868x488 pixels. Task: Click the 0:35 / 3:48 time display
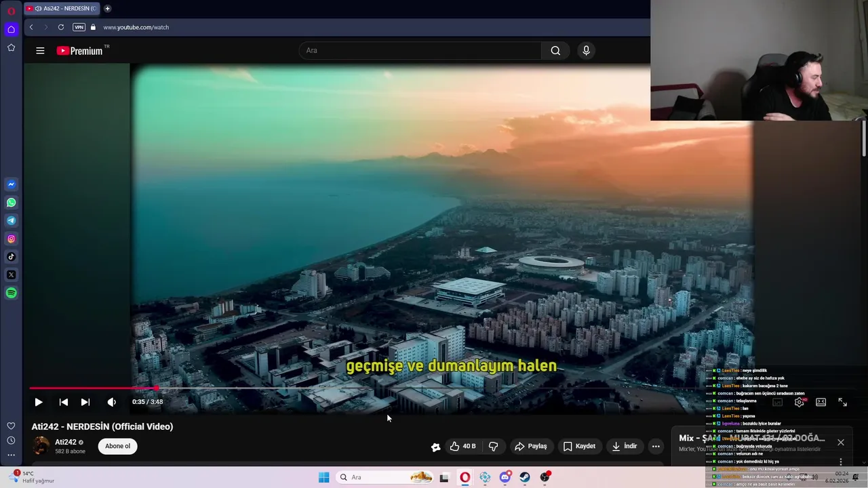[147, 402]
